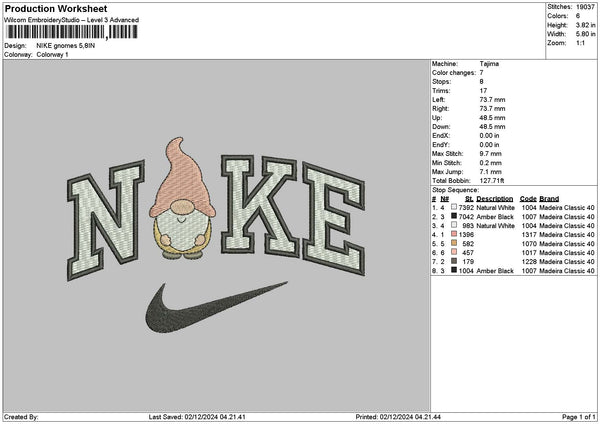Screen dimensions: 600x424
Task: Click the Code column header
Action: coord(528,199)
